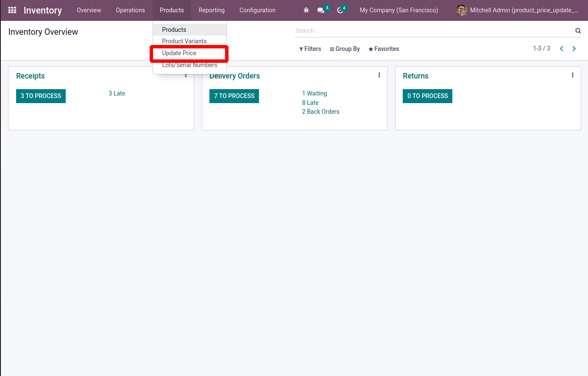Open the Filters dropdown
The width and height of the screenshot is (588, 376).
click(x=310, y=49)
